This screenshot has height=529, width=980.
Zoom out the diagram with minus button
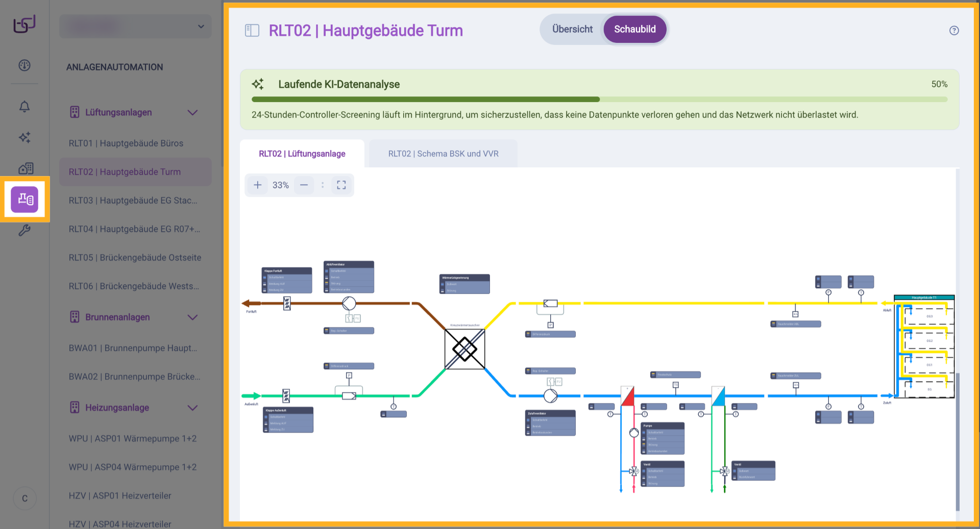click(x=304, y=185)
